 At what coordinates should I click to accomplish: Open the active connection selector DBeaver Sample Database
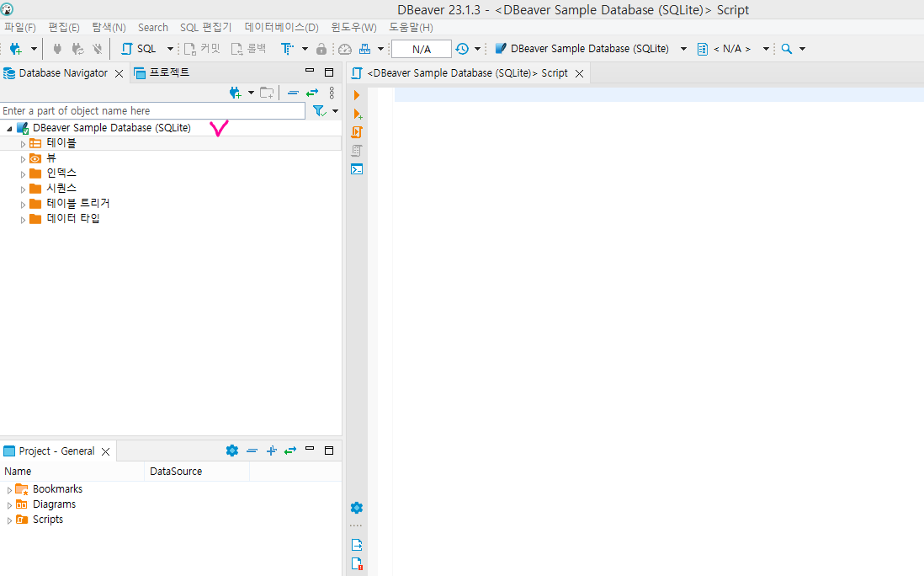[x=591, y=49]
